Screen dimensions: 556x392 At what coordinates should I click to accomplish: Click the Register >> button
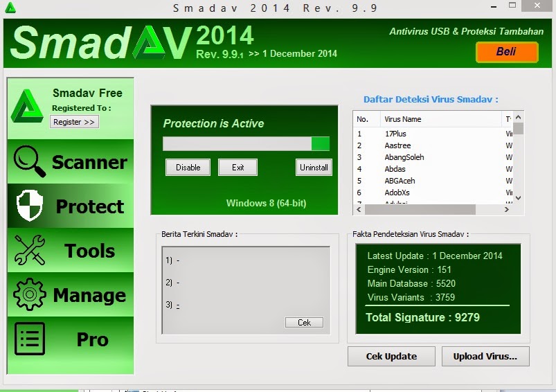[x=74, y=122]
